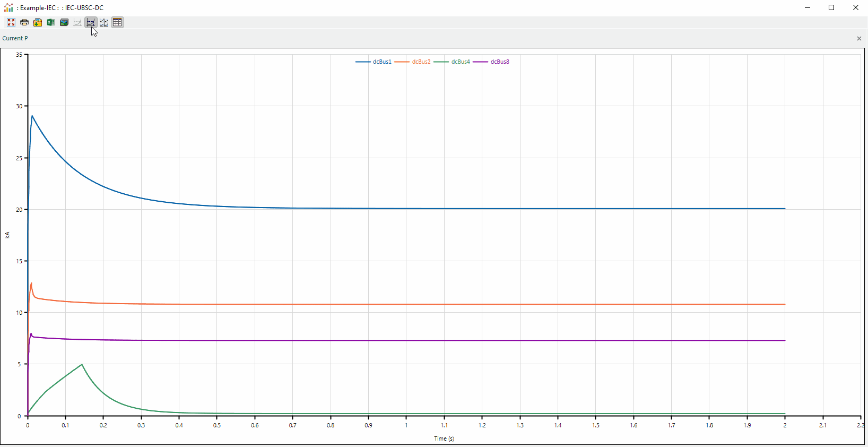Click dcBus4 legend label
Image resolution: width=868 pixels, height=447 pixels.
pyautogui.click(x=460, y=62)
